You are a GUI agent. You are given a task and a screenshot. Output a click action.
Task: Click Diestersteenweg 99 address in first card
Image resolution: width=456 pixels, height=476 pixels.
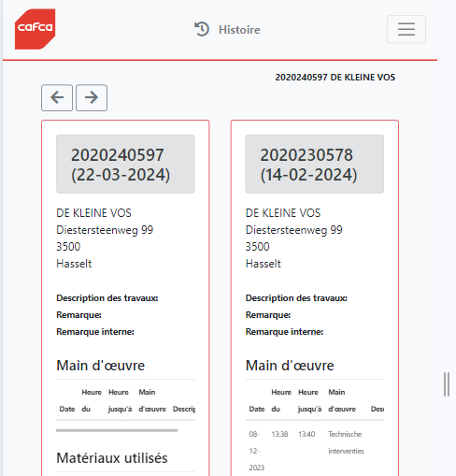point(105,230)
